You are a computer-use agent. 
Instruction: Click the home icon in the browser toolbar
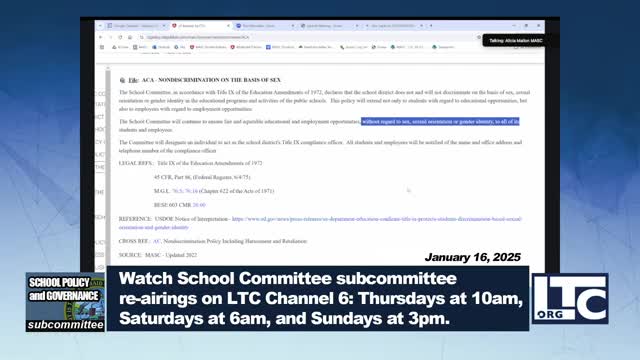tap(130, 37)
